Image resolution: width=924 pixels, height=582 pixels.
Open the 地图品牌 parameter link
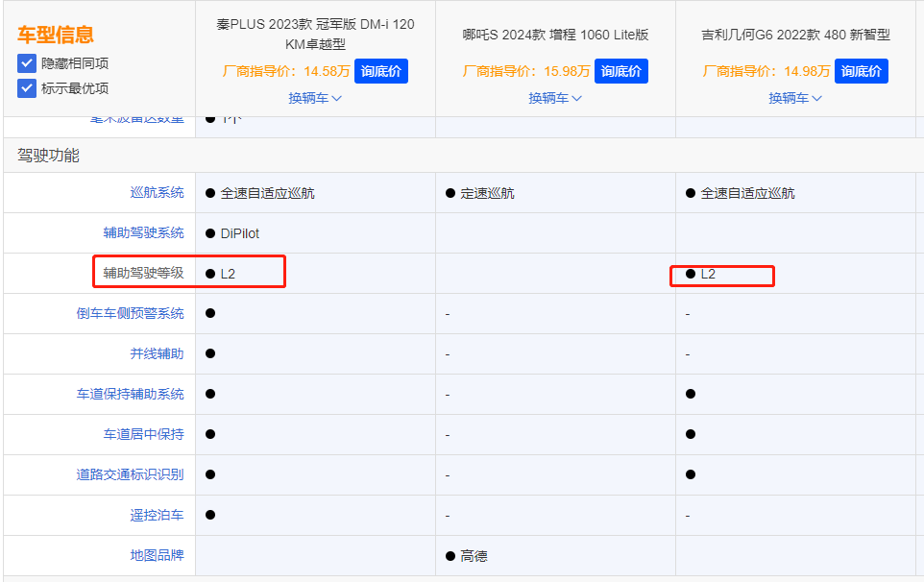(x=157, y=555)
